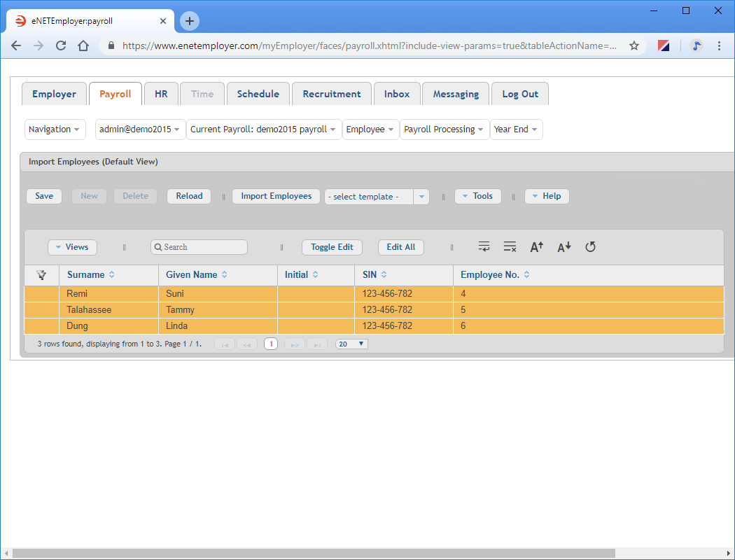
Task: Click the Log Out tab
Action: (x=520, y=94)
